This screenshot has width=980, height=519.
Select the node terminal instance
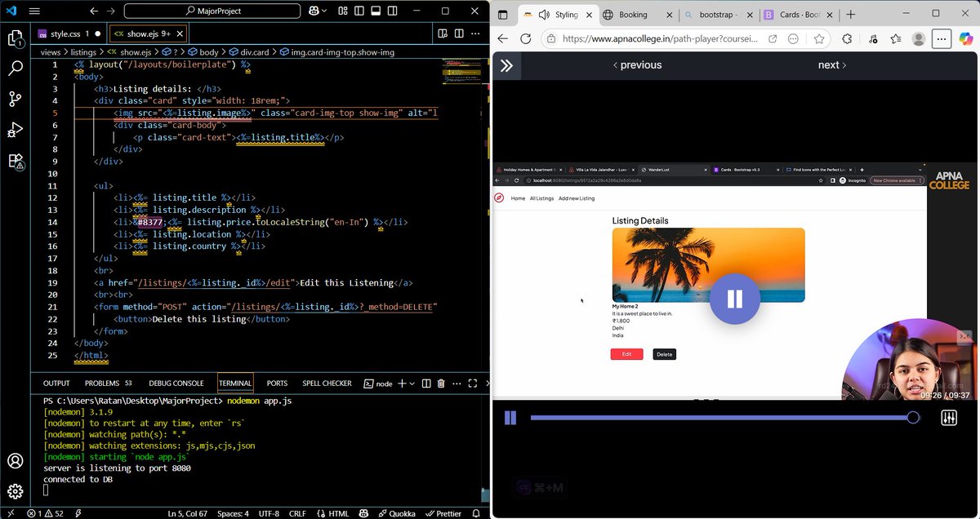pos(378,383)
